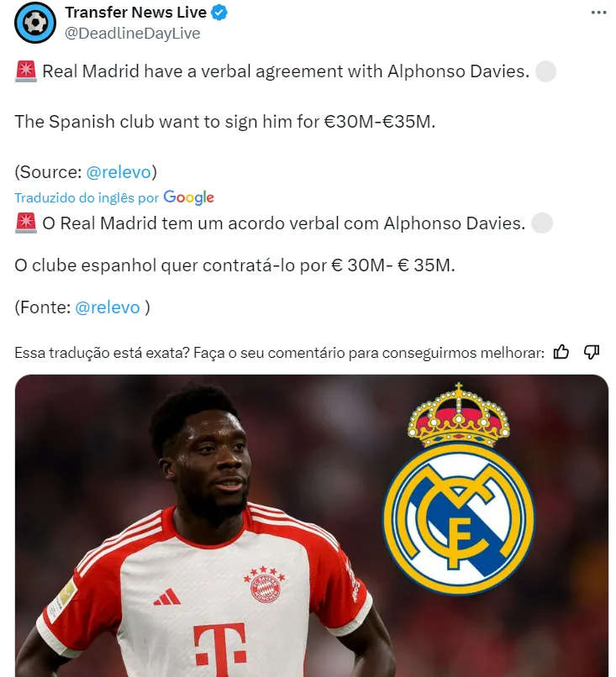The width and height of the screenshot is (616, 677).
Task: Click the Real Madrid crest in the photo
Action: (x=458, y=488)
